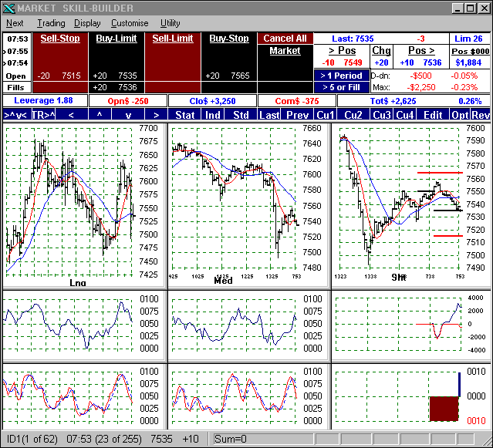Click the Sell-Limit order header
This screenshot has height=448, width=493.
pyautogui.click(x=173, y=39)
